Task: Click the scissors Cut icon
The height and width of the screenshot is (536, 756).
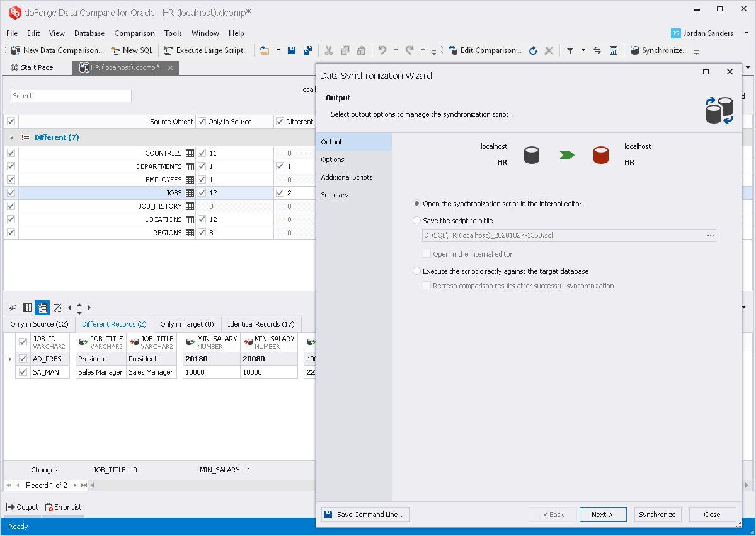Action: [329, 50]
